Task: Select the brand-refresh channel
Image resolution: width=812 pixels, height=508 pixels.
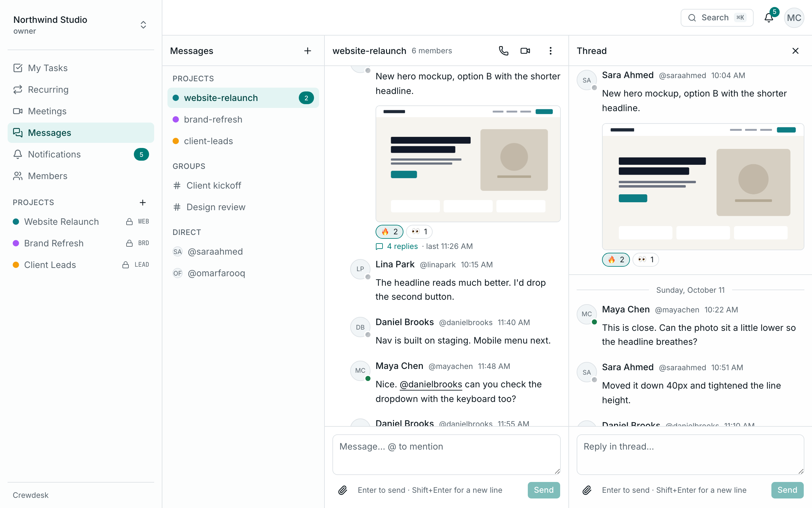Action: click(x=243, y=119)
